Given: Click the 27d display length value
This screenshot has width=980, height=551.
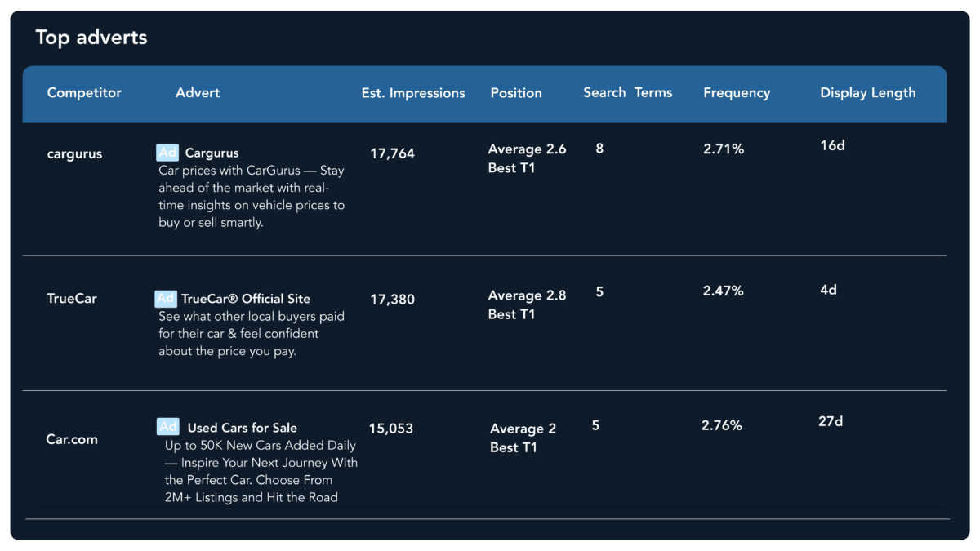Looking at the screenshot, I should tap(831, 422).
